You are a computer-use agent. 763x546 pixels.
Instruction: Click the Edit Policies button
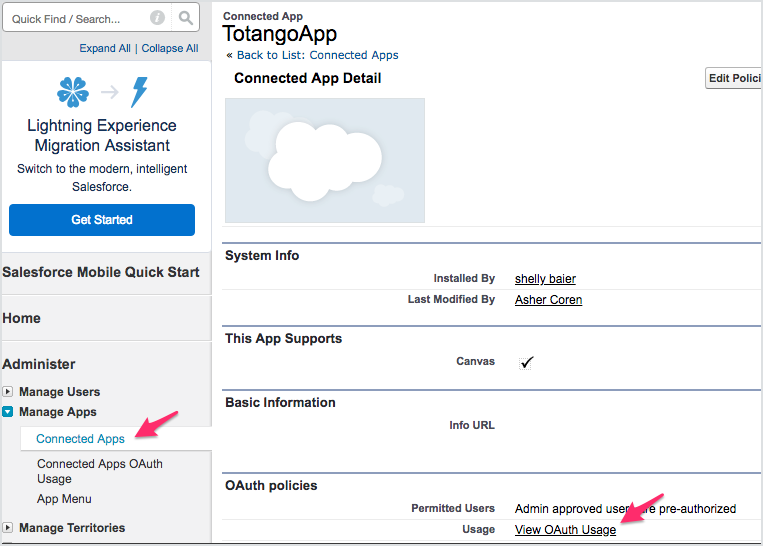[734, 79]
